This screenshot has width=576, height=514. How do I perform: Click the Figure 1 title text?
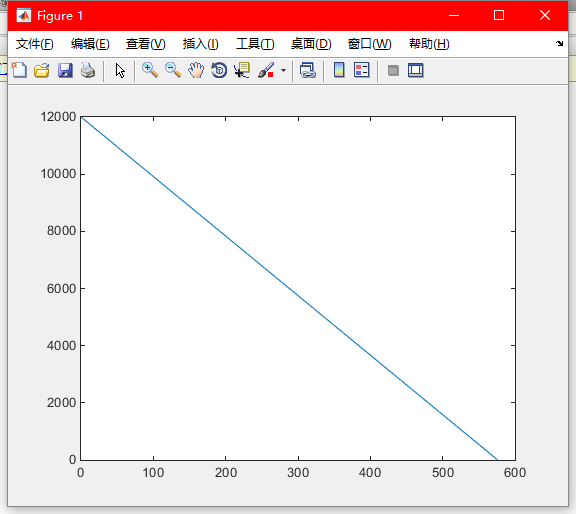(60, 16)
